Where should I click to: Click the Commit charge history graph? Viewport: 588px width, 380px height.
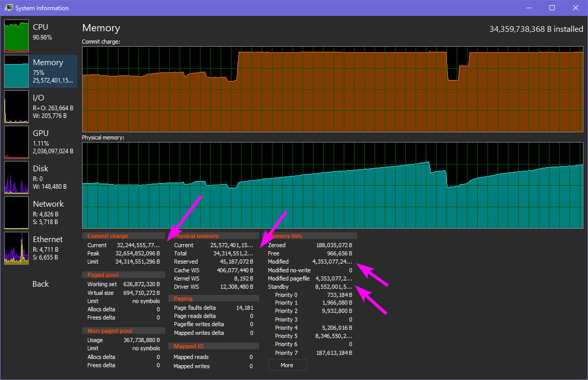click(x=332, y=89)
